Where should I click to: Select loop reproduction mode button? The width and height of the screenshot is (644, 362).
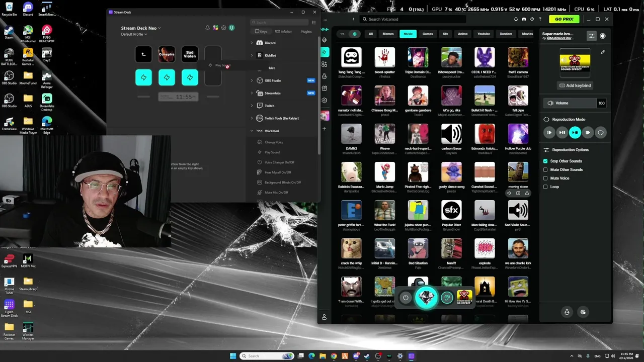pyautogui.click(x=600, y=133)
